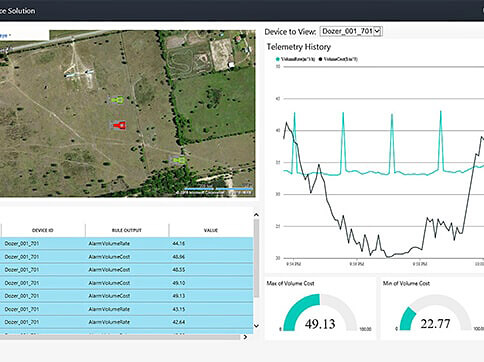Sort by the VALUE column header

[x=211, y=230]
